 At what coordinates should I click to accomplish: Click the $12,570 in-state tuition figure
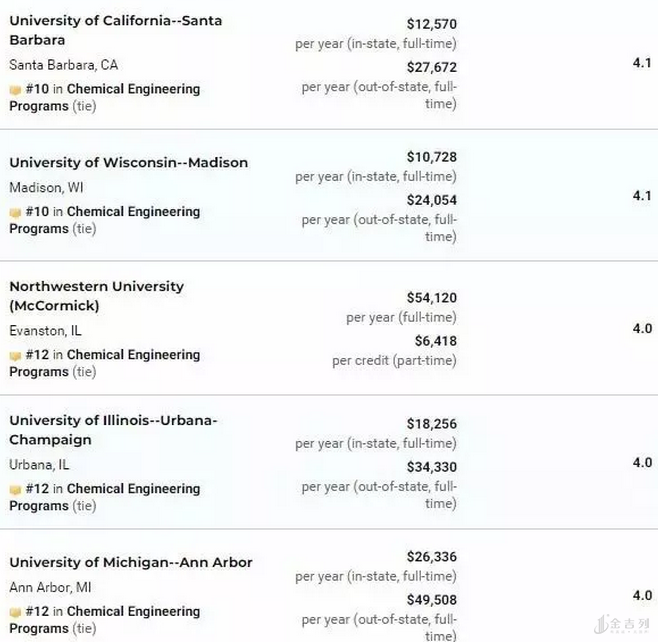[x=431, y=23]
